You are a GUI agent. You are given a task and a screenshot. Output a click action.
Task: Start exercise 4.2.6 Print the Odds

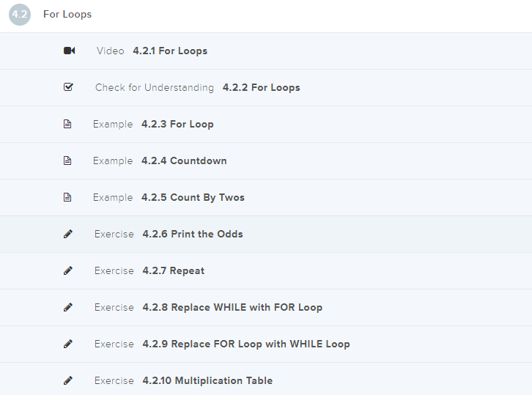point(193,235)
